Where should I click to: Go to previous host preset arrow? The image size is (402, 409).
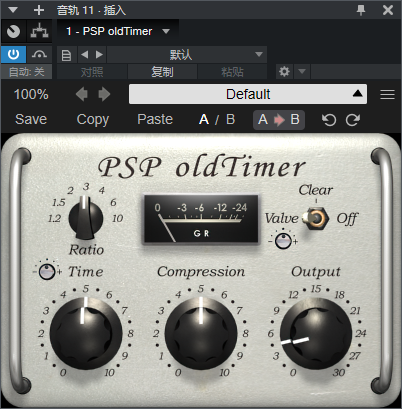85,55
